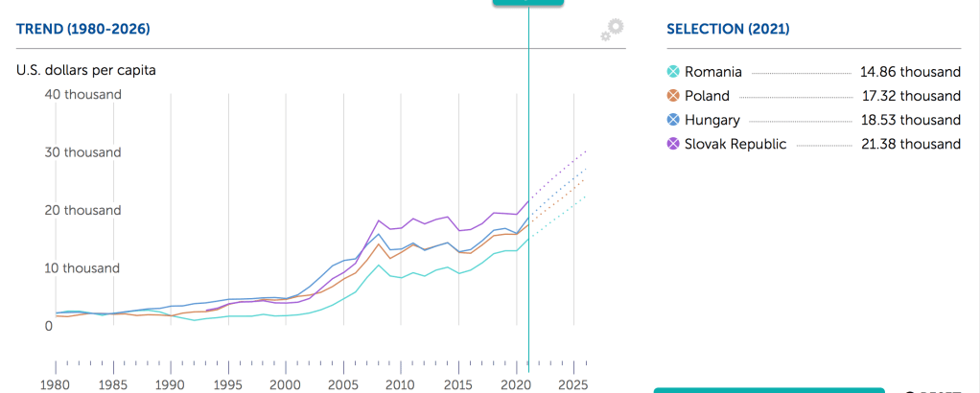Select 1990 on the year axis
Image resolution: width=980 pixels, height=393 pixels.
[171, 384]
